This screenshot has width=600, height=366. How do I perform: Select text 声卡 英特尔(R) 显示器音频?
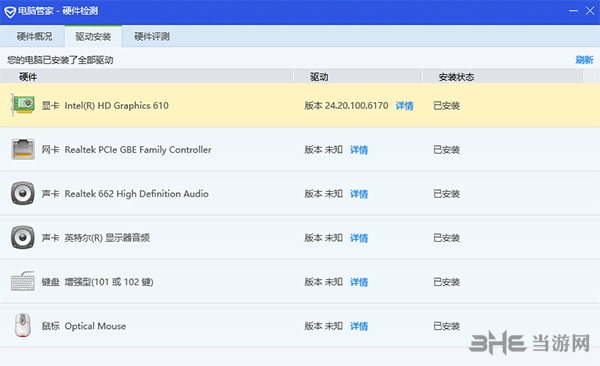(x=96, y=238)
